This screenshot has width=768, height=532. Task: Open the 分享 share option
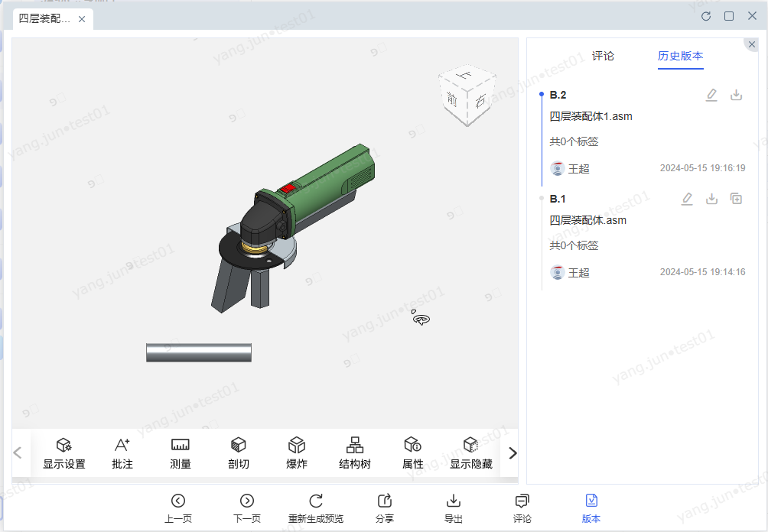385,508
